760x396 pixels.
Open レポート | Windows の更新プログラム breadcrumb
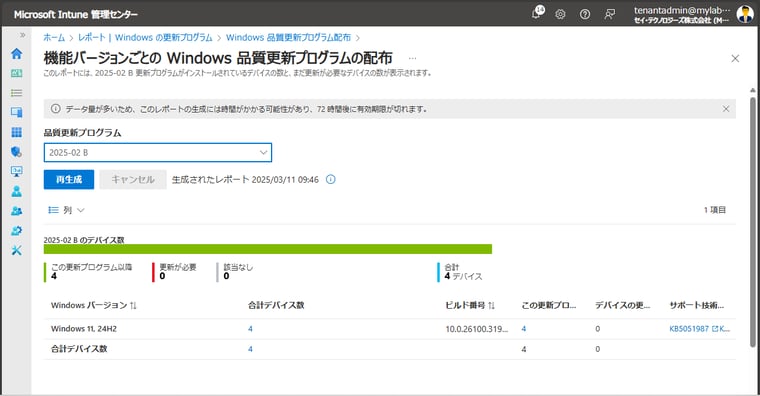(145, 37)
